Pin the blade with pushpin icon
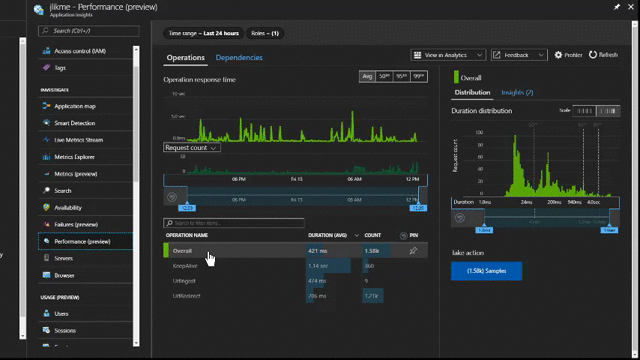The image size is (640, 360). click(x=617, y=7)
